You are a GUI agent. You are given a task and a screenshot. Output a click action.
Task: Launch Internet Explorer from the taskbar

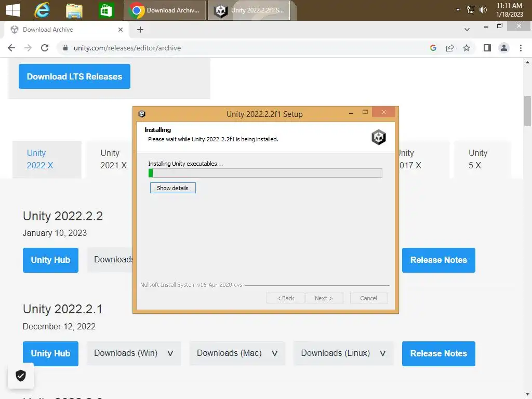coord(42,10)
